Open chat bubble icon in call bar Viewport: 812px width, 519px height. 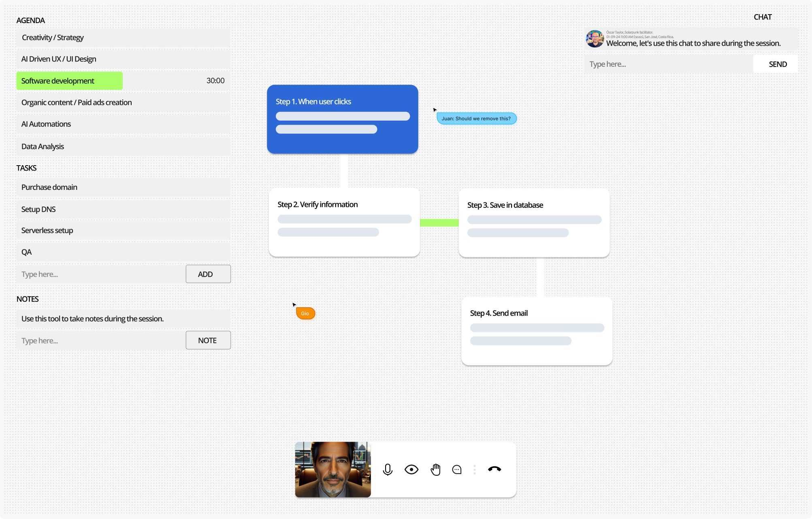(x=457, y=470)
